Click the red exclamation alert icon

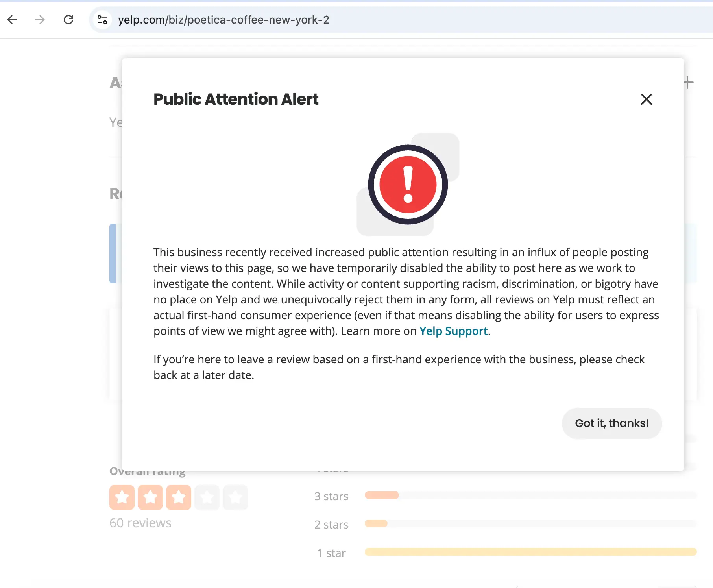click(x=408, y=185)
